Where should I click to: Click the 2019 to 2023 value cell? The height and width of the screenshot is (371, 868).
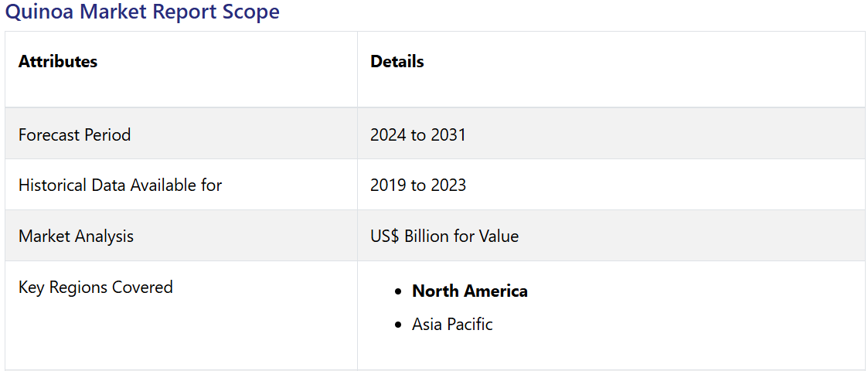click(x=418, y=185)
